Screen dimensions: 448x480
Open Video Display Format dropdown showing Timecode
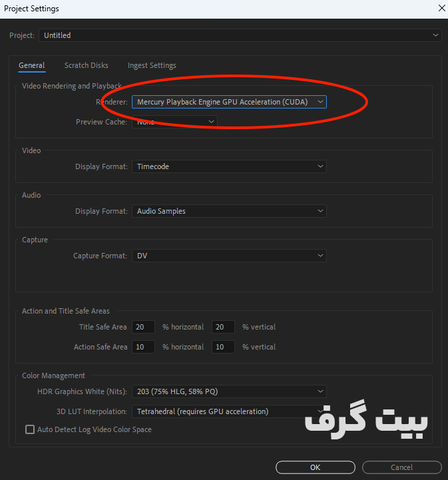tap(229, 166)
